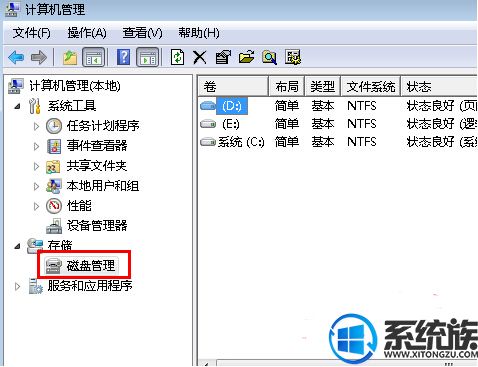Click the horizontal scrollbar left arrow

(x=207, y=364)
